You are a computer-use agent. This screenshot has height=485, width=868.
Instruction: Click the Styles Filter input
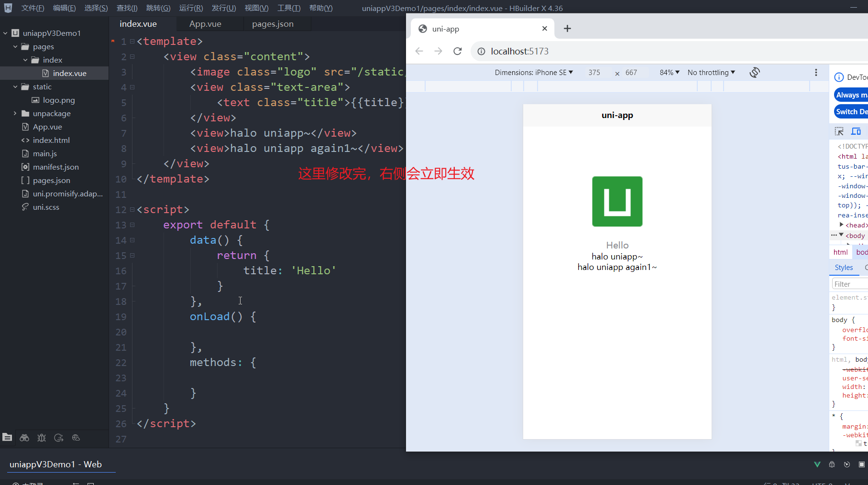tap(850, 284)
